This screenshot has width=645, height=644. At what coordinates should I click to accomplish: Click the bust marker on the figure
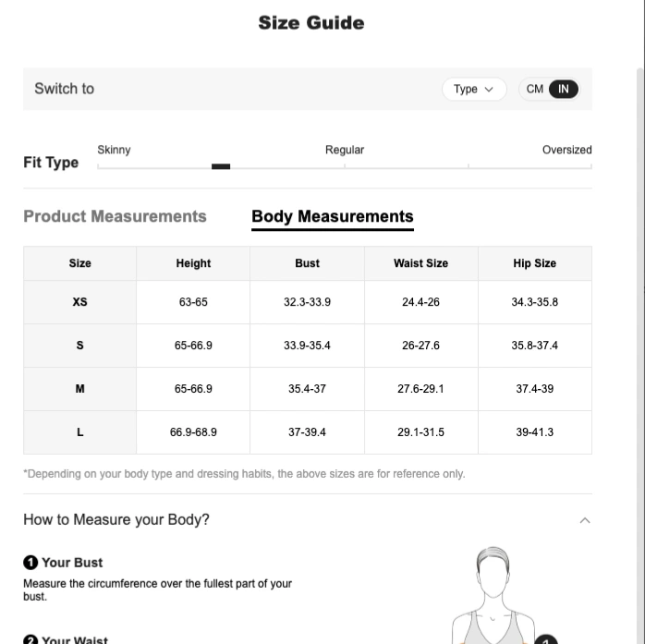click(x=546, y=639)
